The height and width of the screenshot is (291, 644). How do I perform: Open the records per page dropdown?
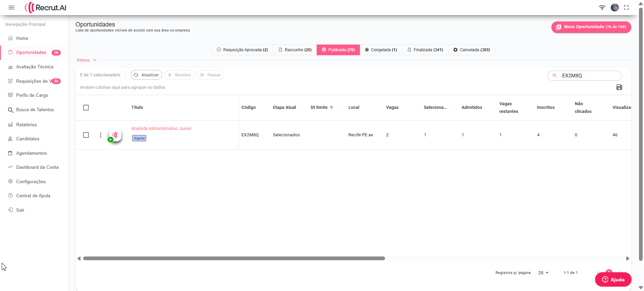click(x=543, y=273)
